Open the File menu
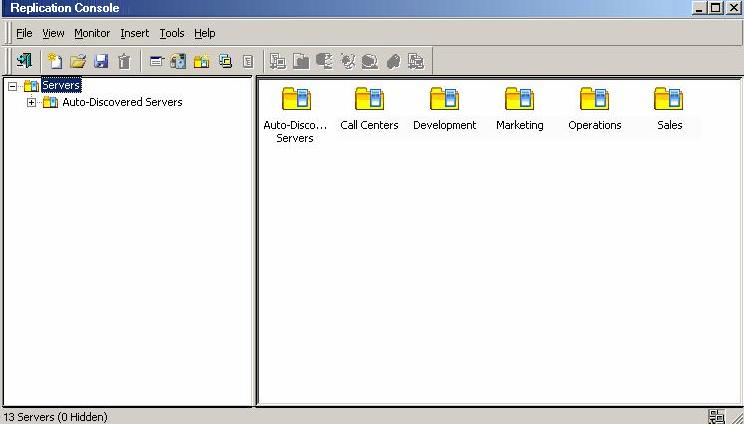Viewport: 744px width, 424px height. 24,33
